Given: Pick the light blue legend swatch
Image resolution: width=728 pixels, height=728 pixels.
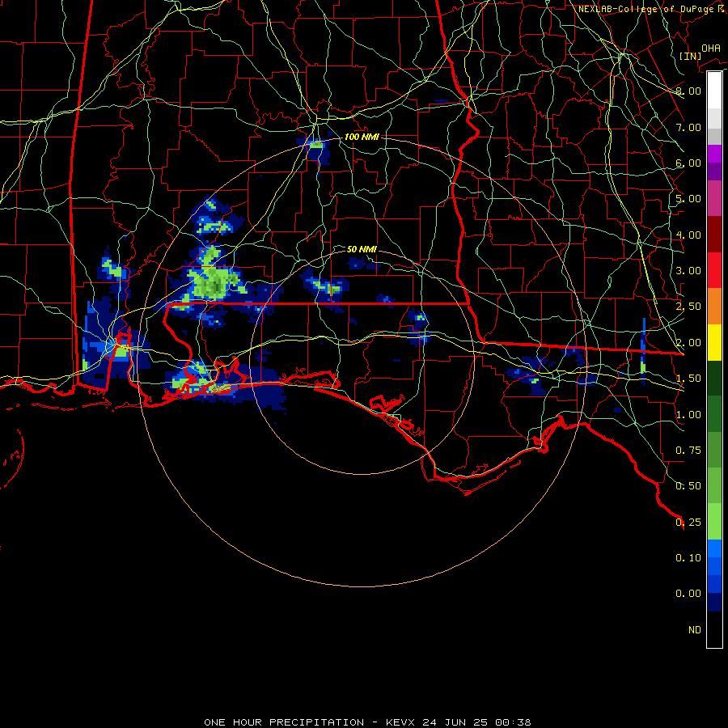Looking at the screenshot, I should [x=714, y=548].
